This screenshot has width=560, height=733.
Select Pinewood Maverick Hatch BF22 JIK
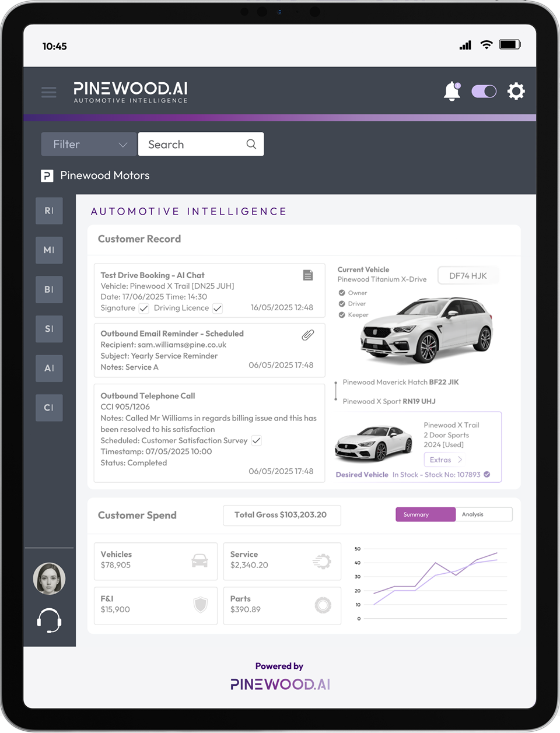401,383
